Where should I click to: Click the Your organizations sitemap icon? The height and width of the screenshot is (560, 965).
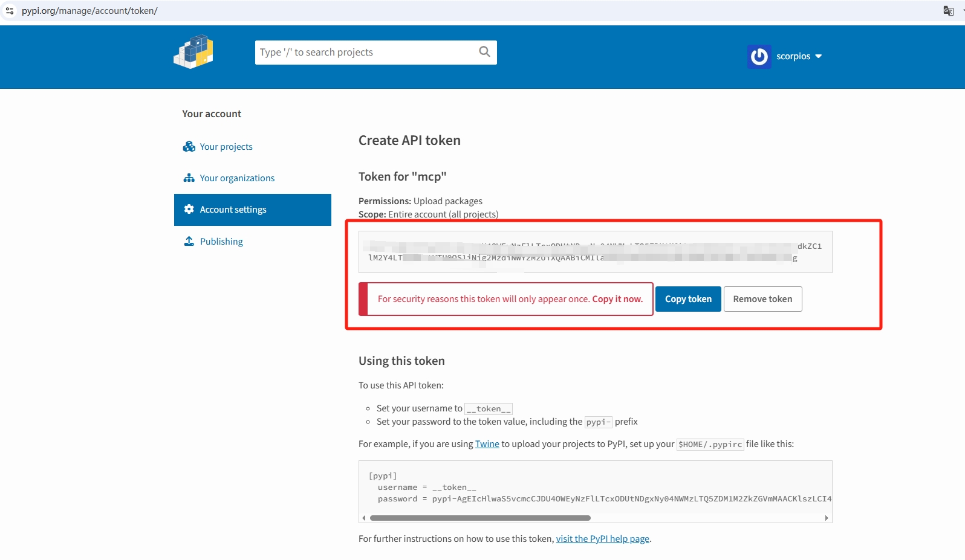[189, 178]
